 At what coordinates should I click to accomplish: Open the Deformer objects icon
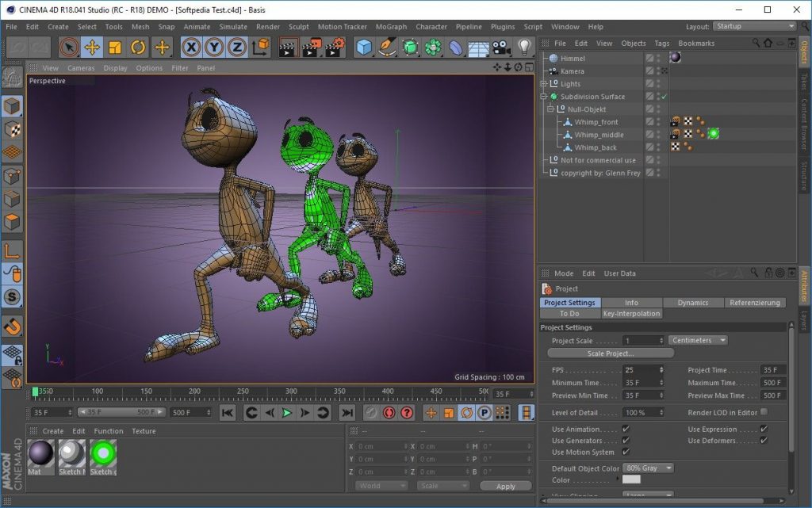456,48
